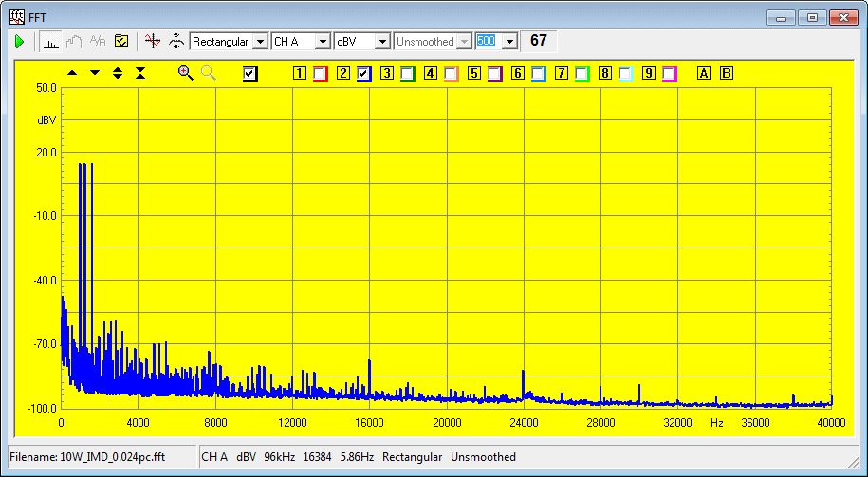Click the FFT application icon in title bar
The height and width of the screenshot is (477, 868).
pos(17,18)
